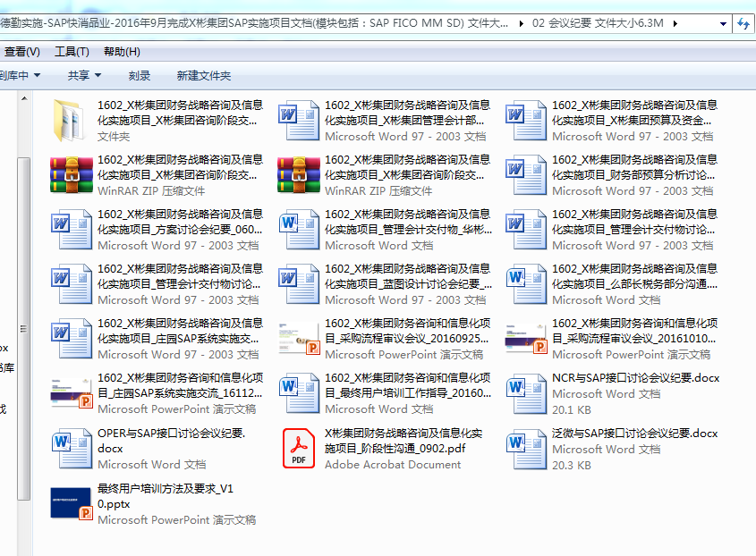The height and width of the screenshot is (556, 756).
Task: Open the 帮助(H) menu
Action: tap(122, 52)
